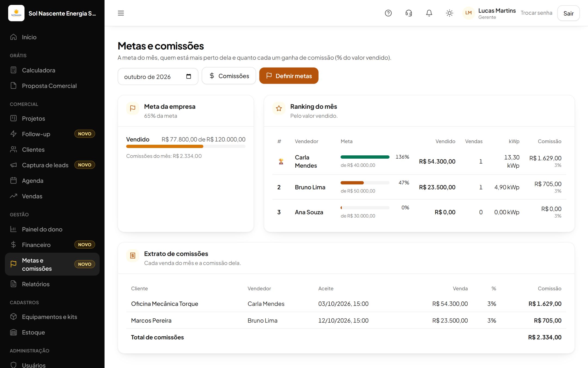This screenshot has height=368, width=588.
Task: Open Calculadora in sidebar
Action: [x=52, y=70]
